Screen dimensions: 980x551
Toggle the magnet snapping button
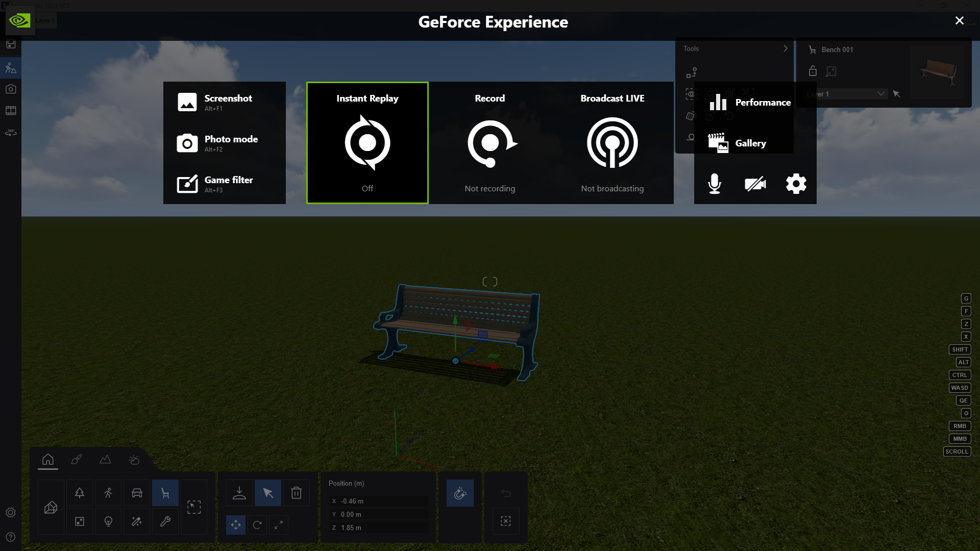(460, 493)
